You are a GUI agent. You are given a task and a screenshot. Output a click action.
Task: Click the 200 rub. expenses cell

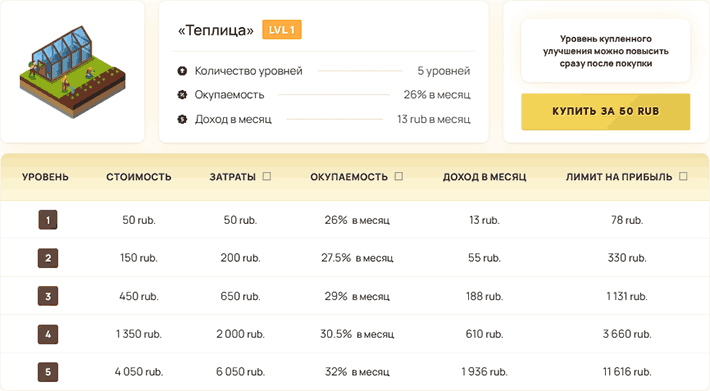pyautogui.click(x=240, y=258)
